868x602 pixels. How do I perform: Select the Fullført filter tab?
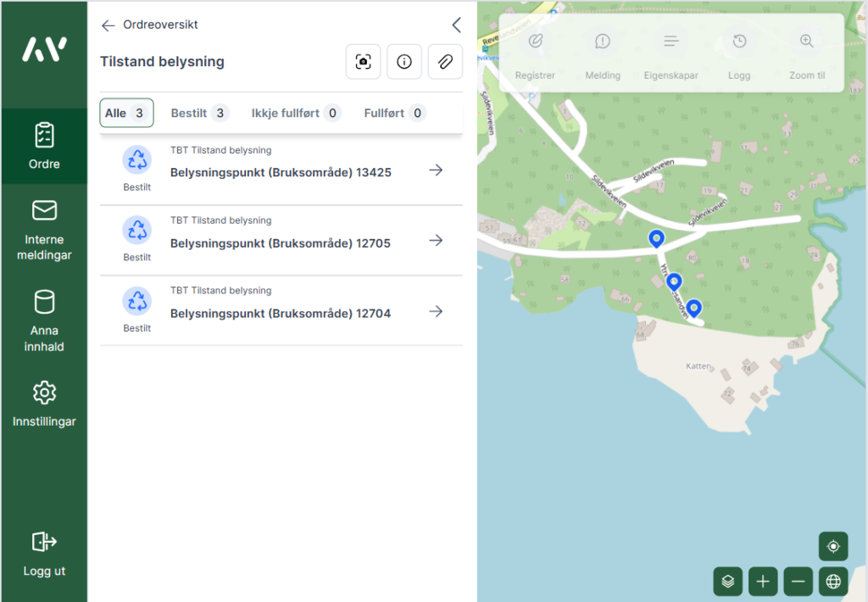pyautogui.click(x=394, y=113)
